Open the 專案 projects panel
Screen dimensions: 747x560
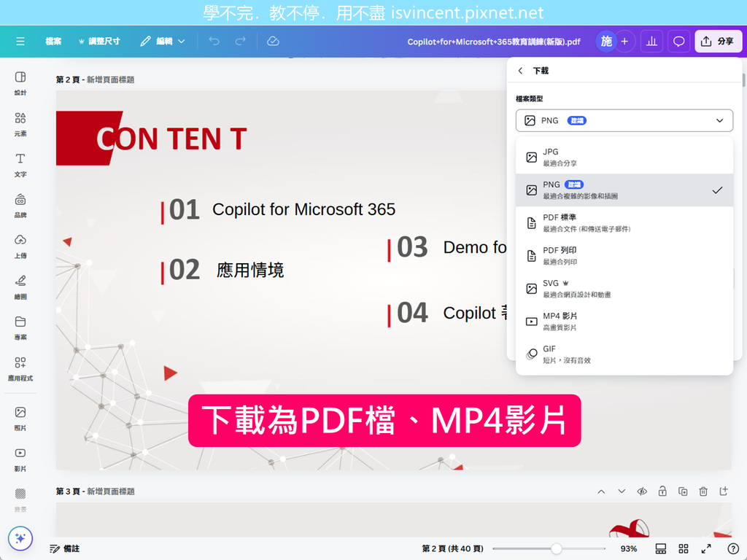click(x=20, y=327)
